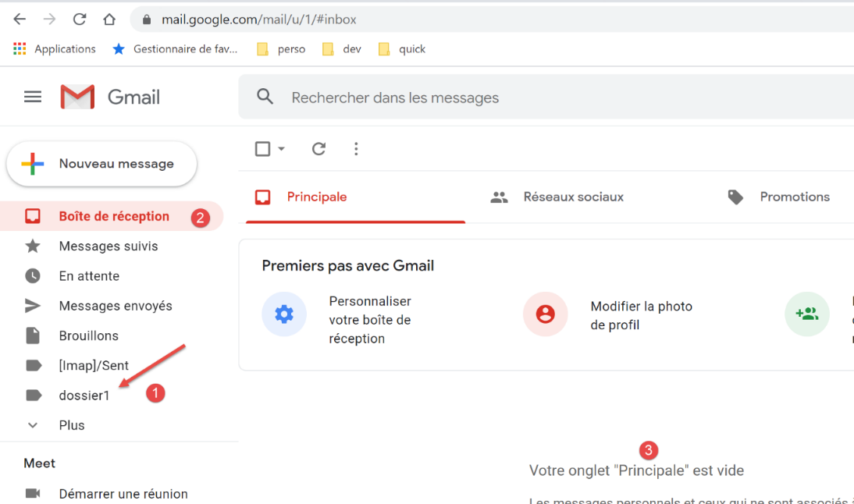Click the browser reload page icon
The height and width of the screenshot is (504, 854).
(79, 20)
